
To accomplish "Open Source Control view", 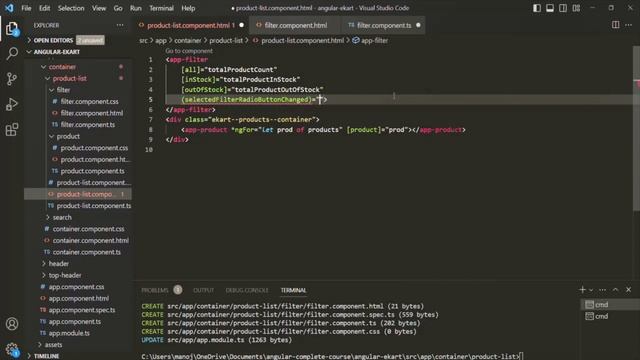I will tap(12, 79).
